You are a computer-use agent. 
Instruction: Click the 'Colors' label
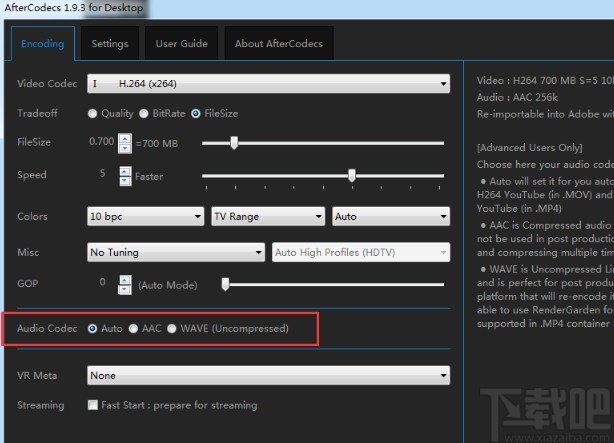(32, 216)
